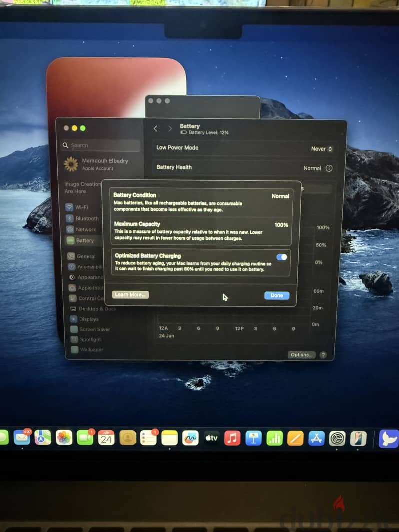Select Network in the sidebar

pyautogui.click(x=81, y=230)
